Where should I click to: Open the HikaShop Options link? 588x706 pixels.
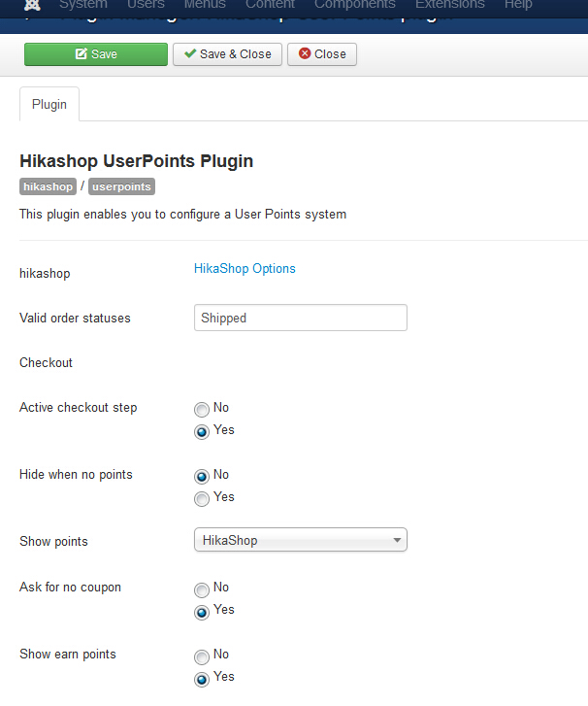click(x=245, y=269)
